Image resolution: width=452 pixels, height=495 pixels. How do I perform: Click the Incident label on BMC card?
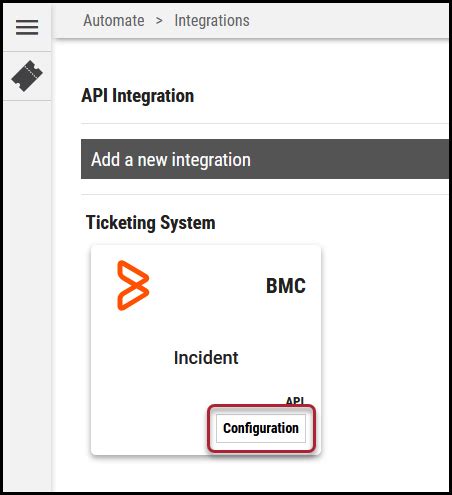click(206, 358)
